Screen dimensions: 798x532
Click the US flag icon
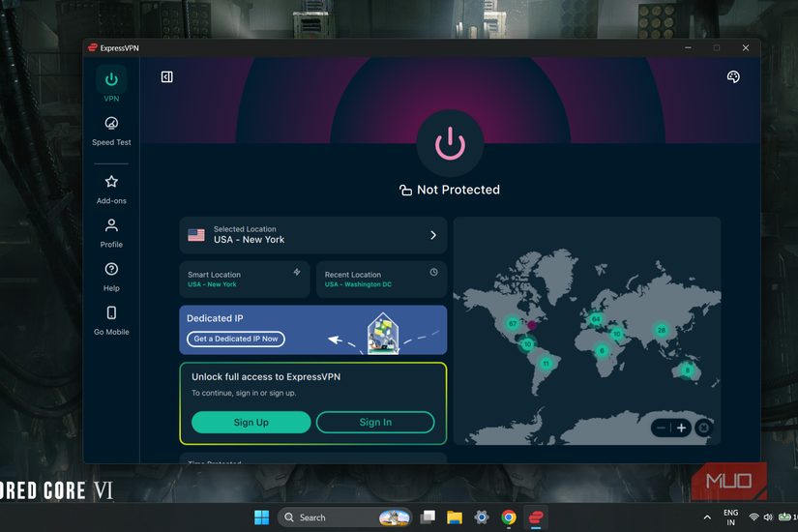[196, 235]
